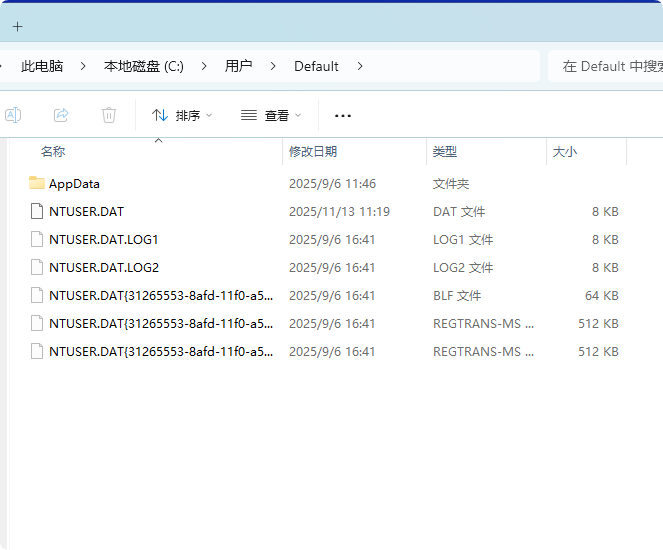Click the 64 KB size cell
The image size is (663, 550).
602,296
